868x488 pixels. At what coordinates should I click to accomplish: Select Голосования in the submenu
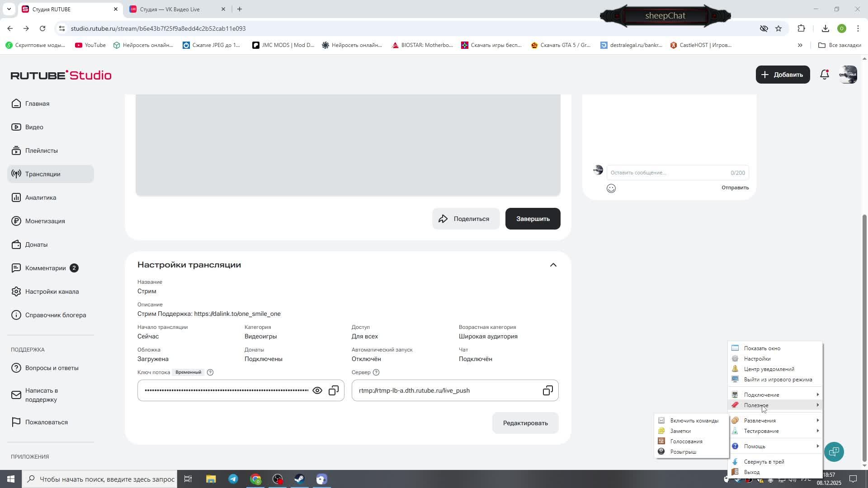click(686, 441)
